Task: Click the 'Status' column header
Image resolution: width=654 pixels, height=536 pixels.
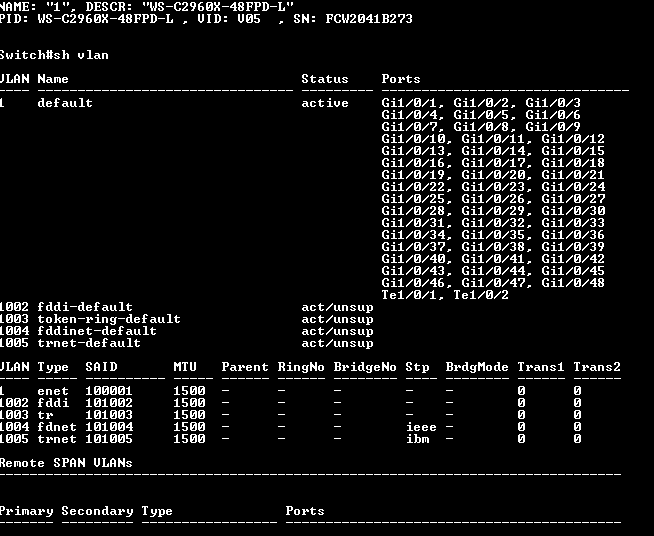Action: click(x=324, y=79)
